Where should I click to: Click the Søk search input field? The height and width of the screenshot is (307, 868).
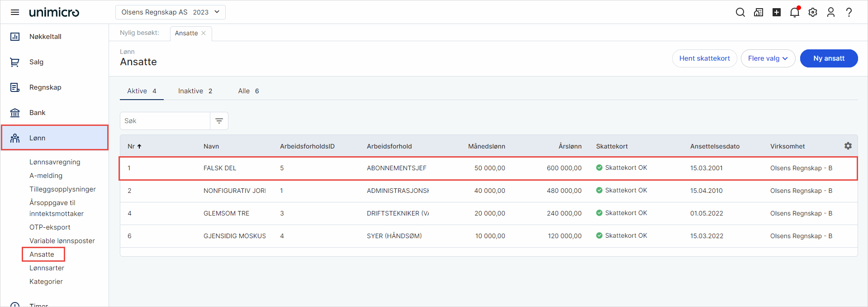[x=165, y=121]
